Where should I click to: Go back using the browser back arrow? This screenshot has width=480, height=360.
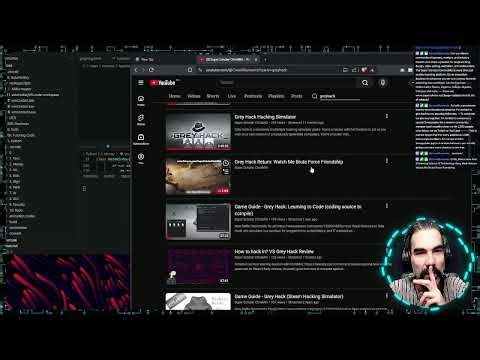[136, 70]
